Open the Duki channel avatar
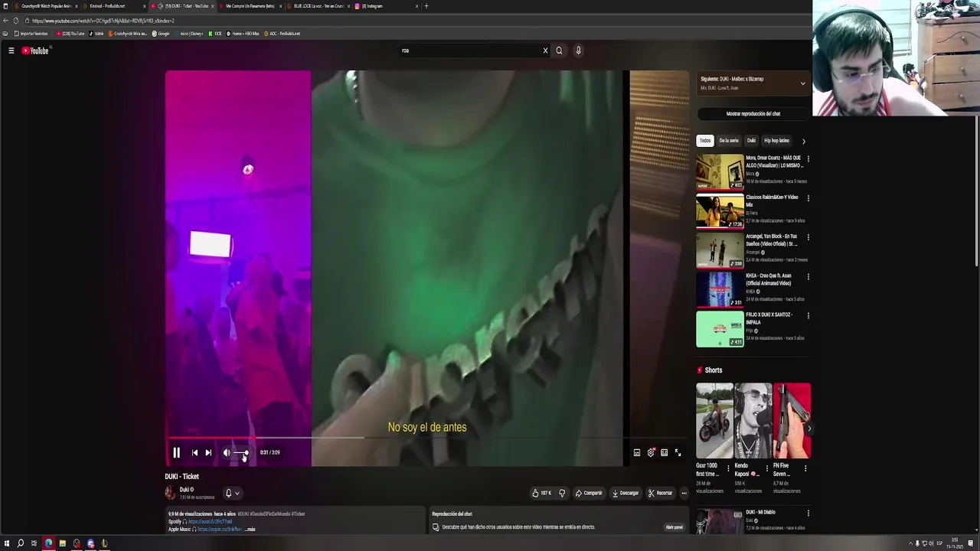980x551 pixels. tap(170, 493)
